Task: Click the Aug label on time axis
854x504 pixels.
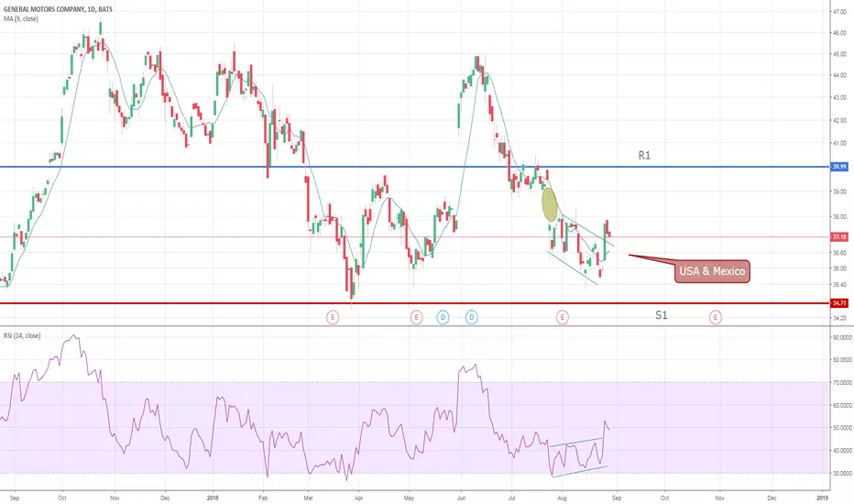Action: click(563, 498)
